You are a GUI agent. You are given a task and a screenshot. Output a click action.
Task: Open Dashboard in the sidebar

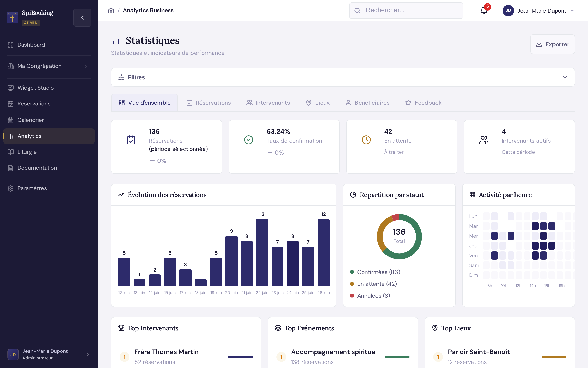(x=49, y=45)
